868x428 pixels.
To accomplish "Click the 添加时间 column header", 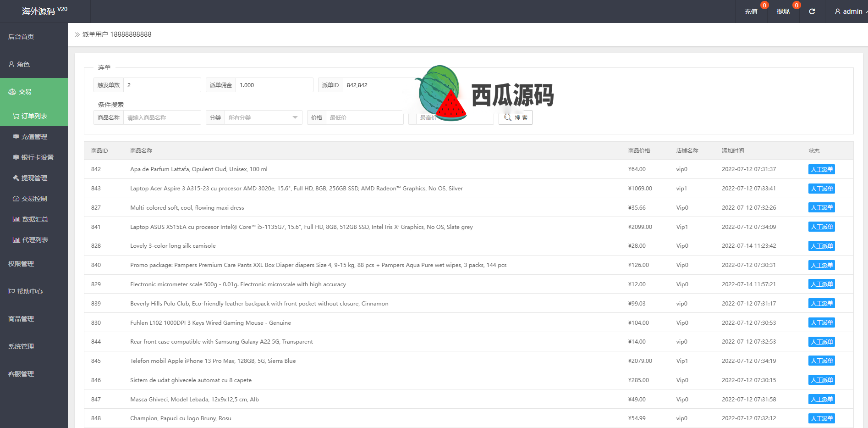I will [x=733, y=151].
